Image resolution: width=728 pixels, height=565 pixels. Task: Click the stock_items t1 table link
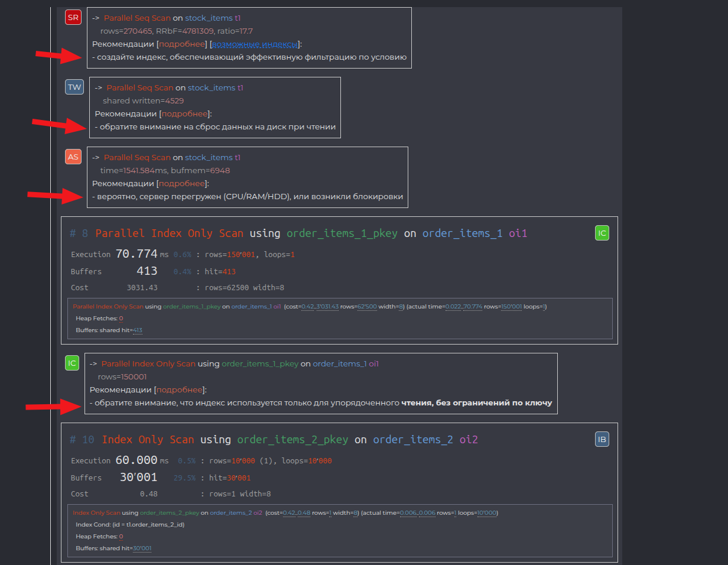[x=212, y=18]
